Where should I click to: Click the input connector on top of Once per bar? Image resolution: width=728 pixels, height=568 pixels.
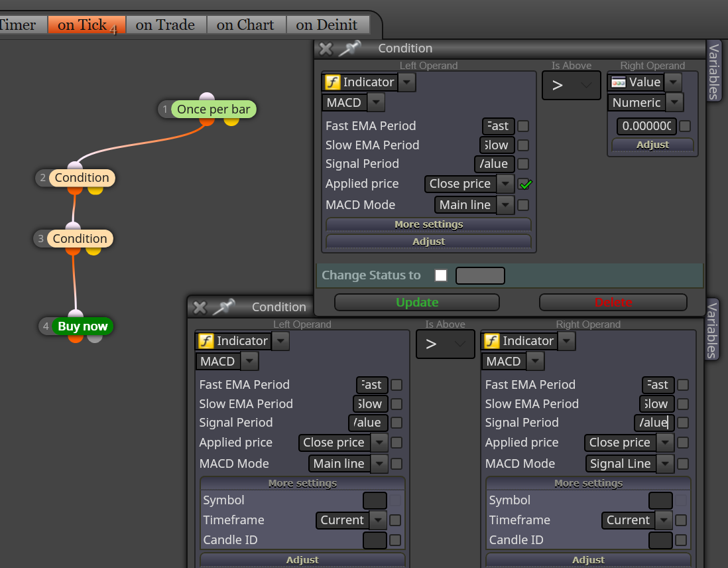point(207,97)
